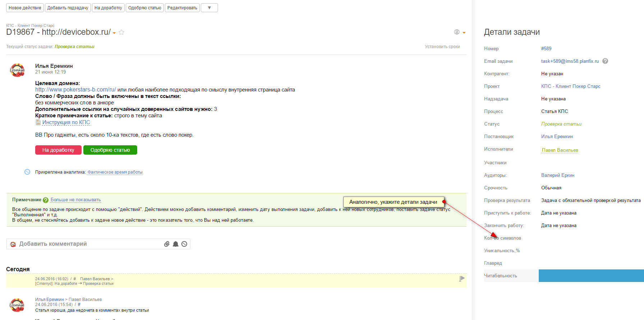Image resolution: width=644 pixels, height=320 pixels.
Task: Click the bell notification icon in comment box
Action: (176, 244)
